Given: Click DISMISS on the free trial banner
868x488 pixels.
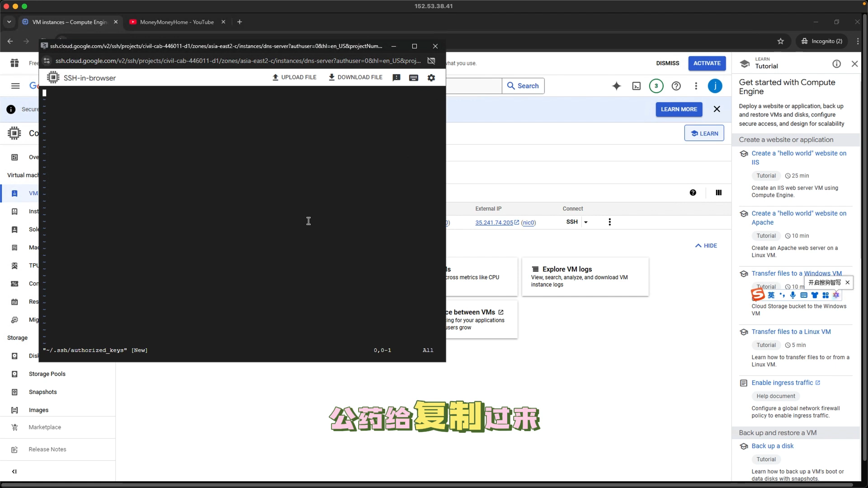Looking at the screenshot, I should 668,63.
